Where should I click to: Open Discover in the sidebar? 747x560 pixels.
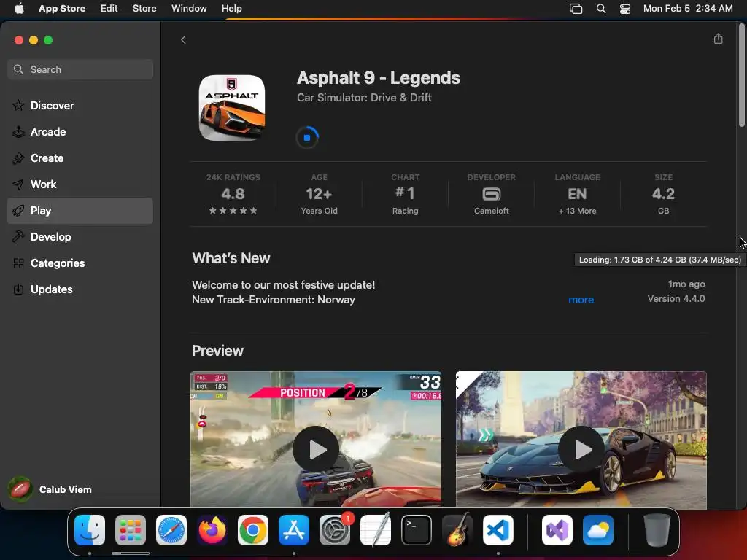[x=80, y=106]
